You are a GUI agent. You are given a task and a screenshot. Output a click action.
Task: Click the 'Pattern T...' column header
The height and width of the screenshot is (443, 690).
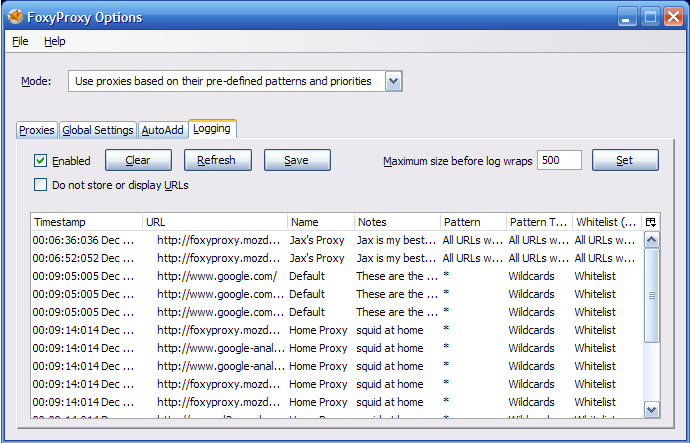[x=540, y=222]
